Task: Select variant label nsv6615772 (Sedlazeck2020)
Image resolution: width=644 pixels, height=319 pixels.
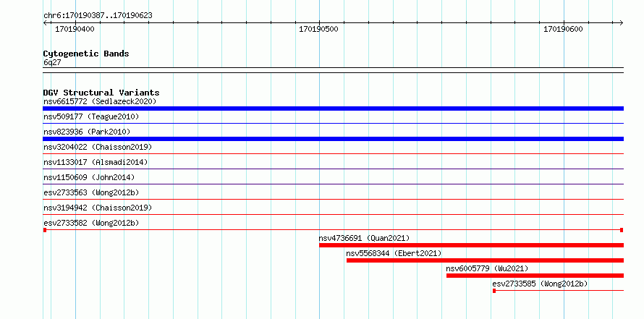Action: 100,101
